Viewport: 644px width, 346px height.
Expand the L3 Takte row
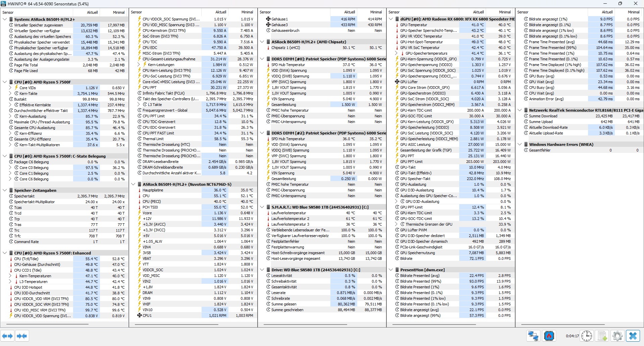pos(139,105)
